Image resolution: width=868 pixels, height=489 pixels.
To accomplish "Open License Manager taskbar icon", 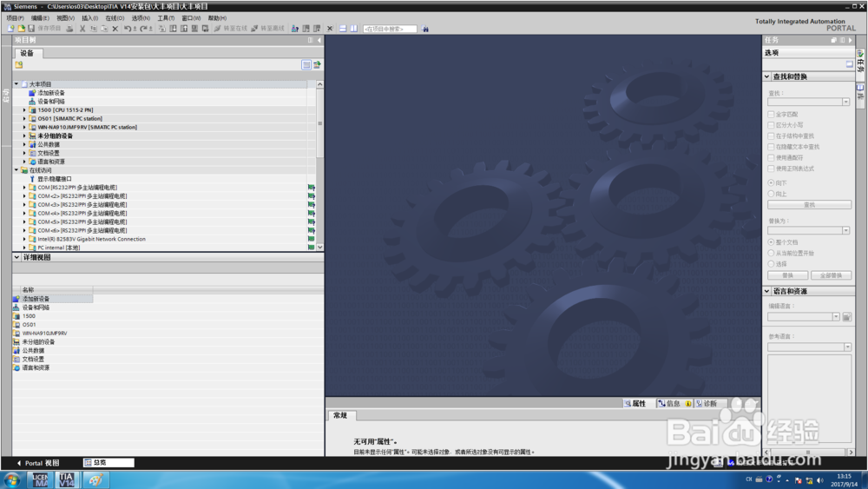I will pyautogui.click(x=41, y=479).
